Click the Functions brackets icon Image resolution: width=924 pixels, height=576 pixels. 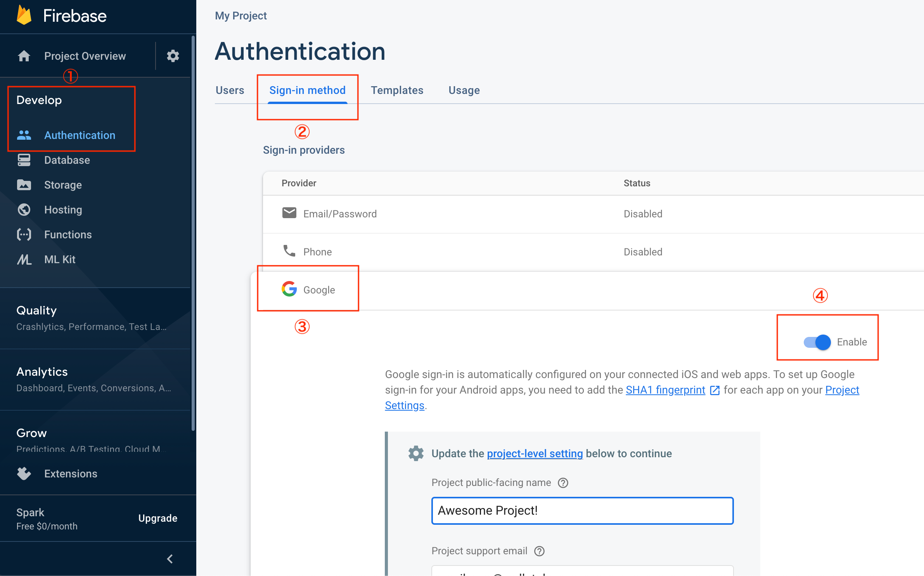pyautogui.click(x=24, y=234)
